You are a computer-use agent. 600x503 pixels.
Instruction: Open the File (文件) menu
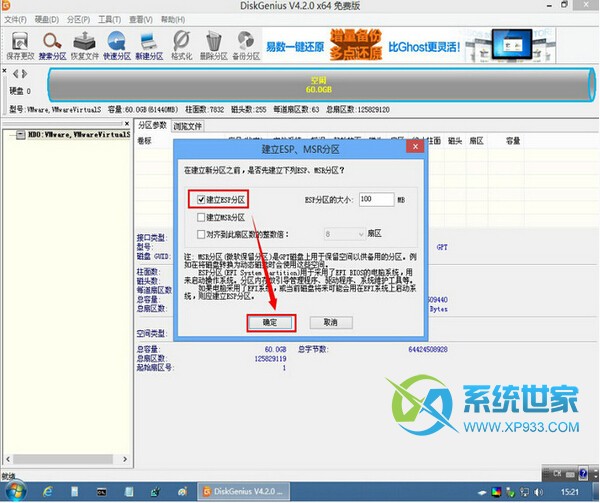click(15, 20)
